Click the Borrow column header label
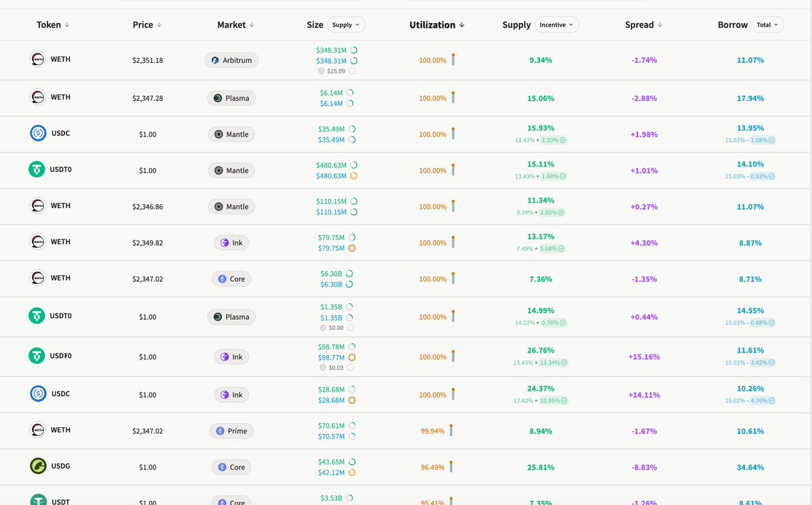 tap(733, 25)
